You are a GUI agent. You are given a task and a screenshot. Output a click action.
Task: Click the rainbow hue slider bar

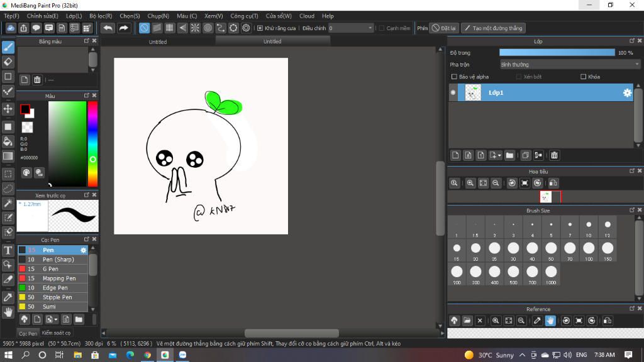93,144
